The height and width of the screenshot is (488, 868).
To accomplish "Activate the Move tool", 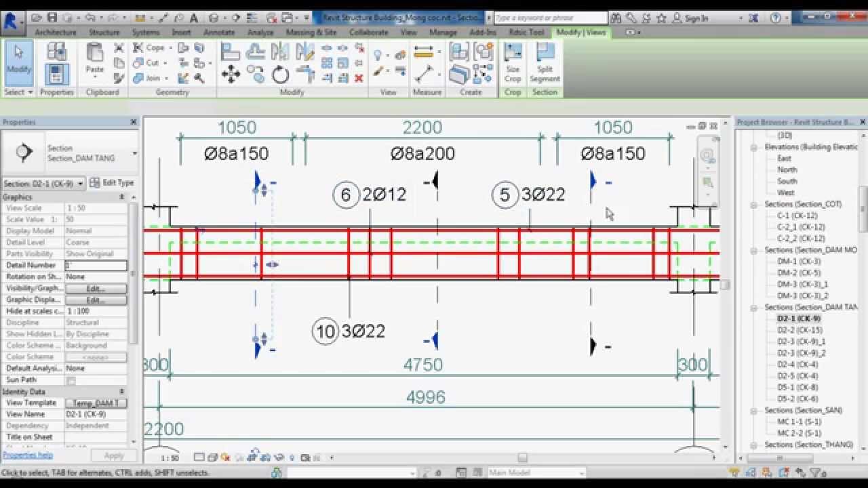I will (231, 75).
